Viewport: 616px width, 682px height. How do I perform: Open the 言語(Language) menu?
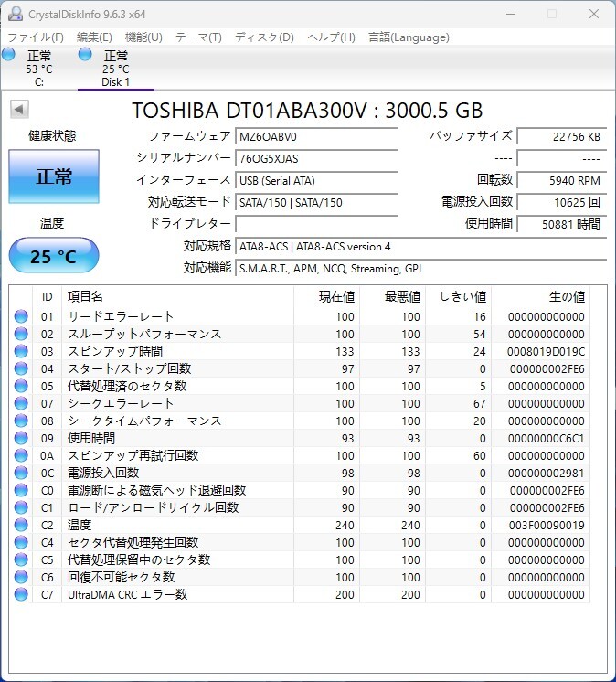409,37
